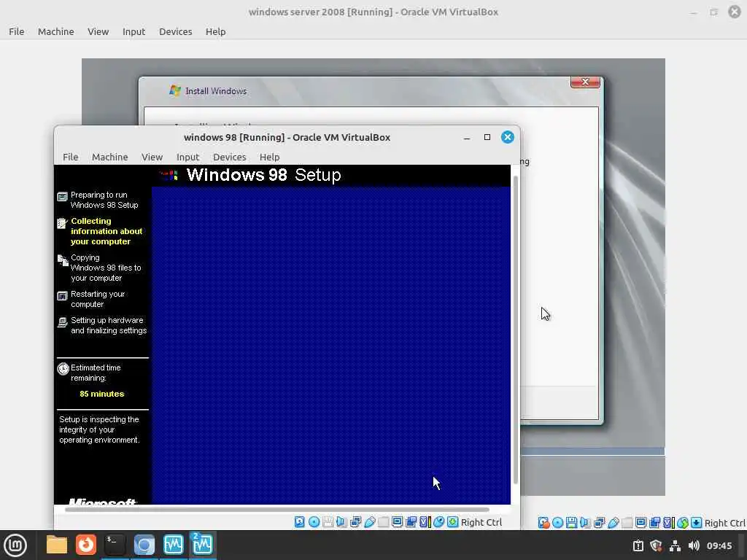Click hard disk indicator in windows 98 status bar
The height and width of the screenshot is (560, 747).
(x=300, y=522)
